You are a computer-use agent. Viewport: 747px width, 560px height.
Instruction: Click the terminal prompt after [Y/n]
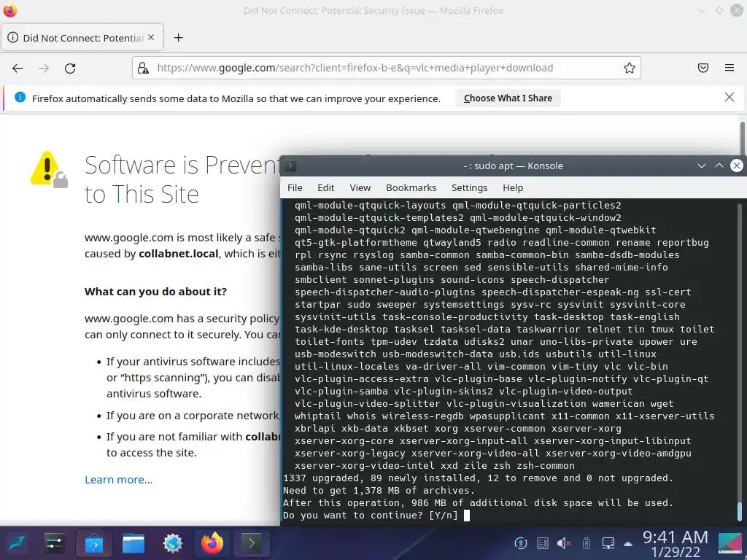pyautogui.click(x=467, y=516)
